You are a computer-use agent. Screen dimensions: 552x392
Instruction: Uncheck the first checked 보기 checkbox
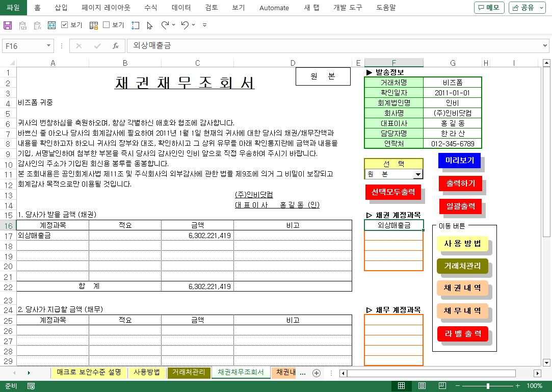point(65,25)
